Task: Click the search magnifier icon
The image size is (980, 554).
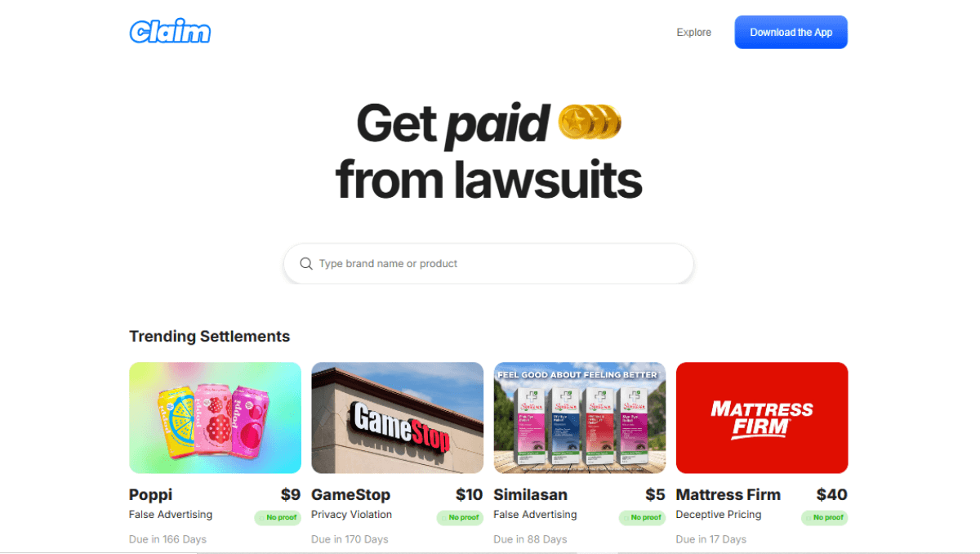Action: (x=306, y=263)
